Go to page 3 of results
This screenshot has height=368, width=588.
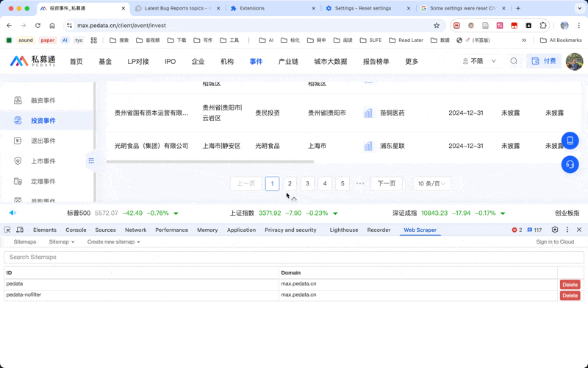click(x=307, y=183)
